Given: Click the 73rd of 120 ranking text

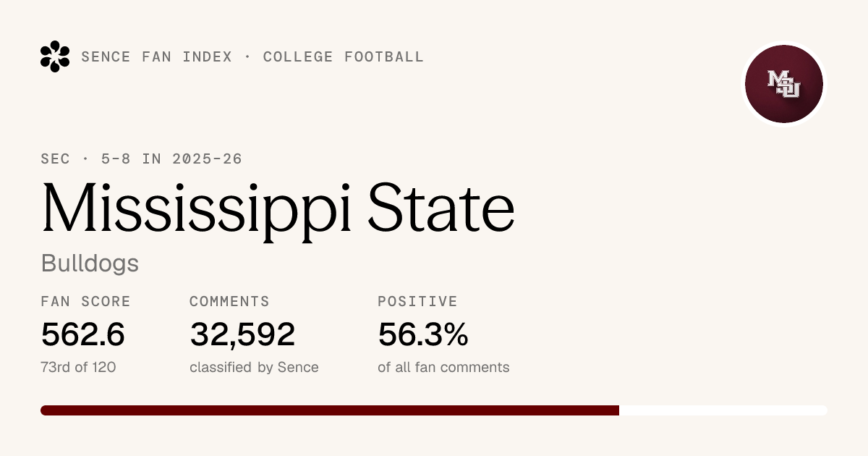Looking at the screenshot, I should [x=79, y=367].
